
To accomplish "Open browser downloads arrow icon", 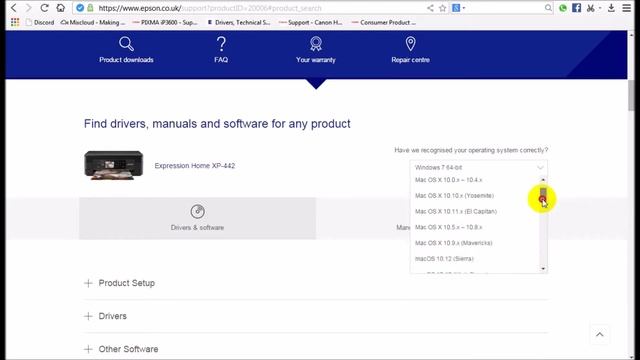I will (x=611, y=8).
